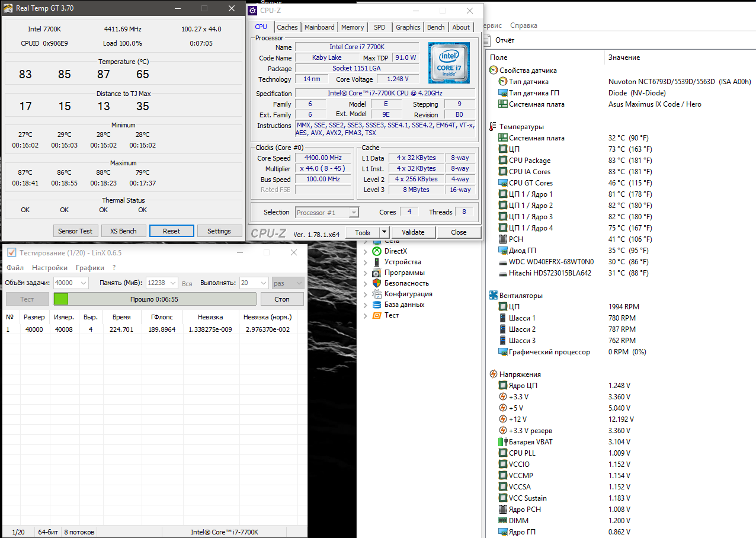Click the Безопасность shield icon in the tree
This screenshot has width=756, height=538.
[376, 283]
